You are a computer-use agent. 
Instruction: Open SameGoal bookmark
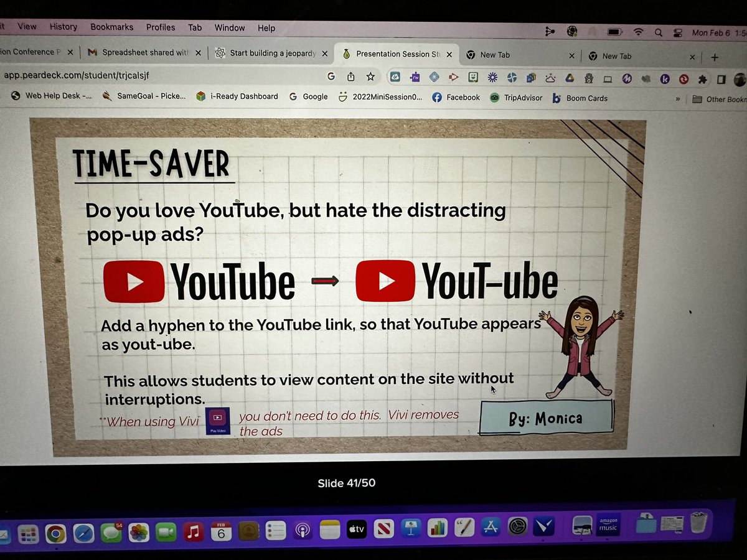(144, 96)
